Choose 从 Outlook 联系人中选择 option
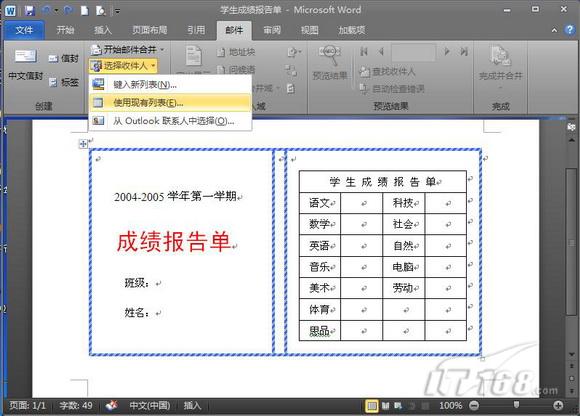 point(171,121)
